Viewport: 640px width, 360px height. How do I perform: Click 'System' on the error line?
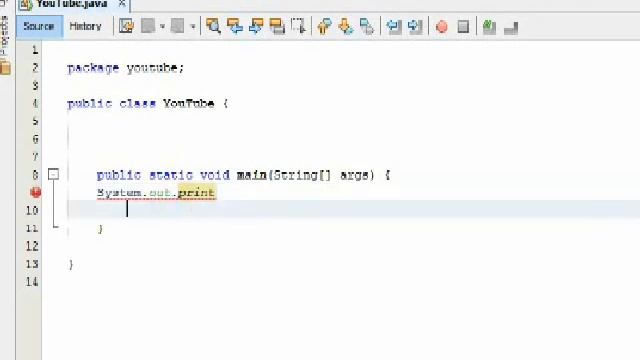tap(119, 193)
